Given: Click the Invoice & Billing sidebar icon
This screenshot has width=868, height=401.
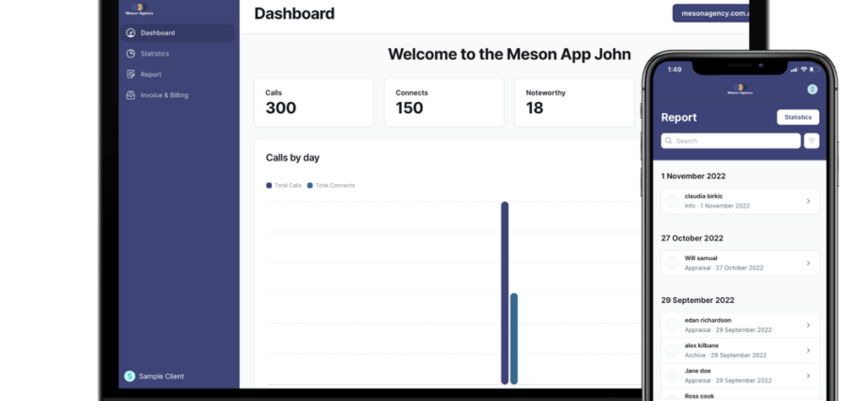Looking at the screenshot, I should click(130, 95).
